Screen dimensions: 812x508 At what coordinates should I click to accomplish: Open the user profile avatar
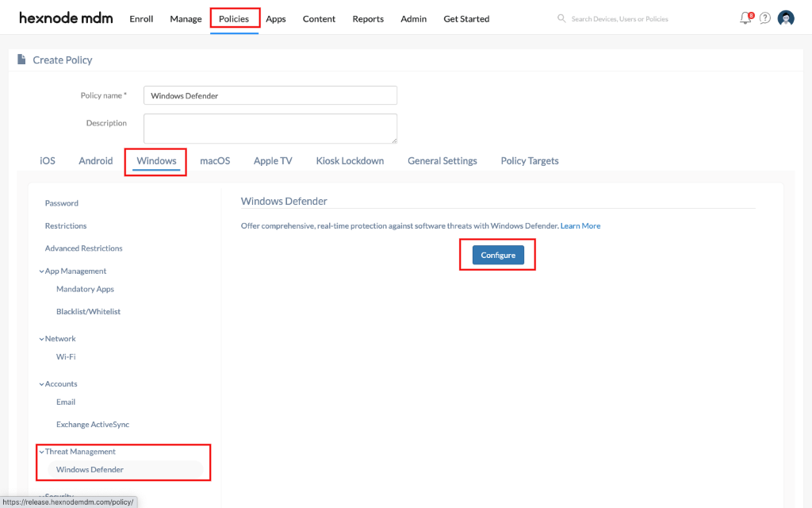pyautogui.click(x=786, y=18)
